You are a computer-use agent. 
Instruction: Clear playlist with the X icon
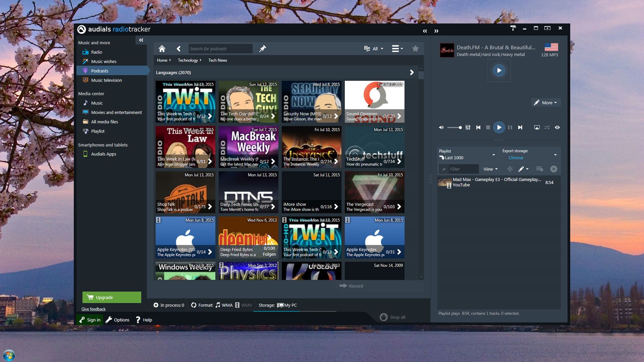[553, 169]
